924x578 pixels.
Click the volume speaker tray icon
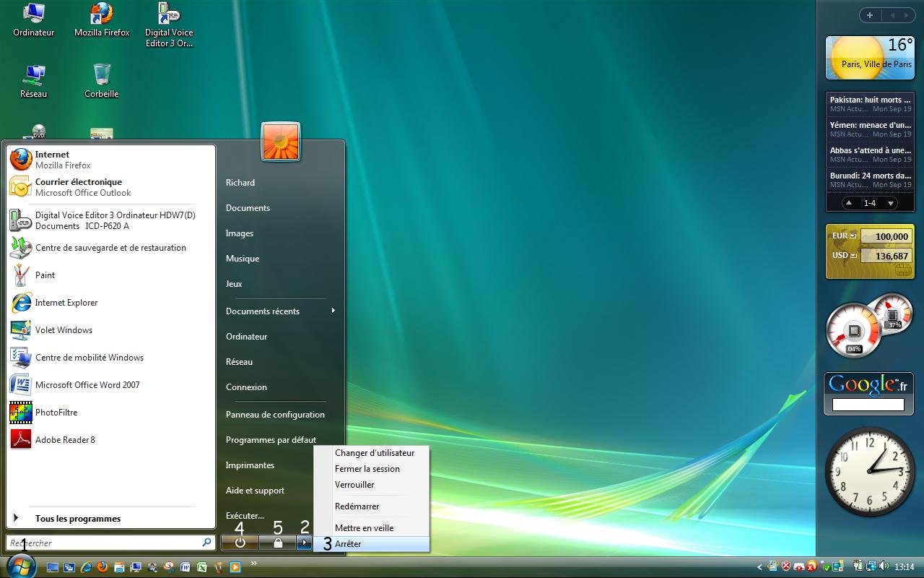pyautogui.click(x=884, y=566)
